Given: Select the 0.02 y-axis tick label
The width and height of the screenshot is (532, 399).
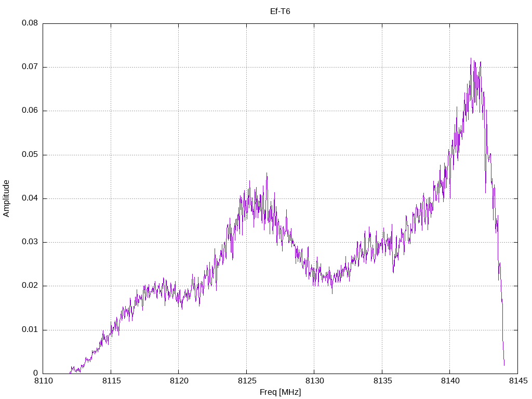Looking at the screenshot, I should (x=30, y=286).
